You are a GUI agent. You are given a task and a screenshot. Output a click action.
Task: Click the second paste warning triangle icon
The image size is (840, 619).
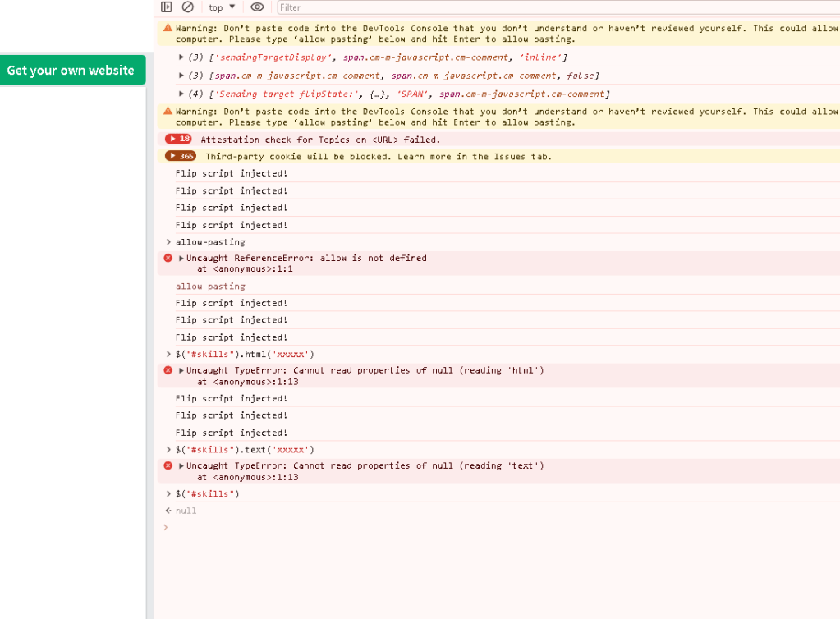168,112
